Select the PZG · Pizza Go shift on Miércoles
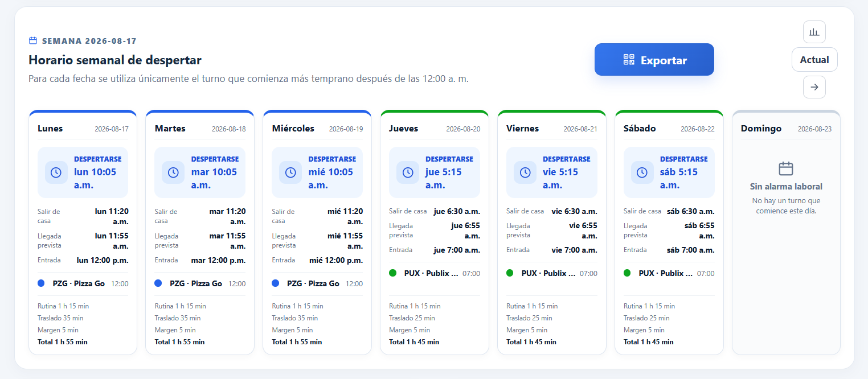Viewport: 868px width, 379px height. pos(317,283)
